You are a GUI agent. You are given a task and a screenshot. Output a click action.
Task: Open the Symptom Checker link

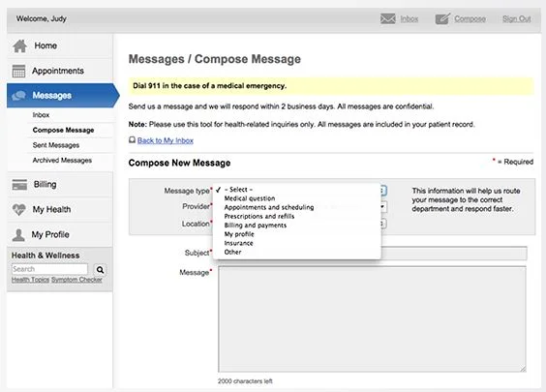click(76, 280)
